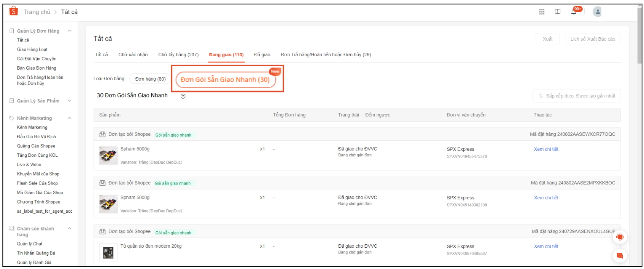Click the Shopee logo icon
This screenshot has height=269, width=644.
[x=13, y=11]
